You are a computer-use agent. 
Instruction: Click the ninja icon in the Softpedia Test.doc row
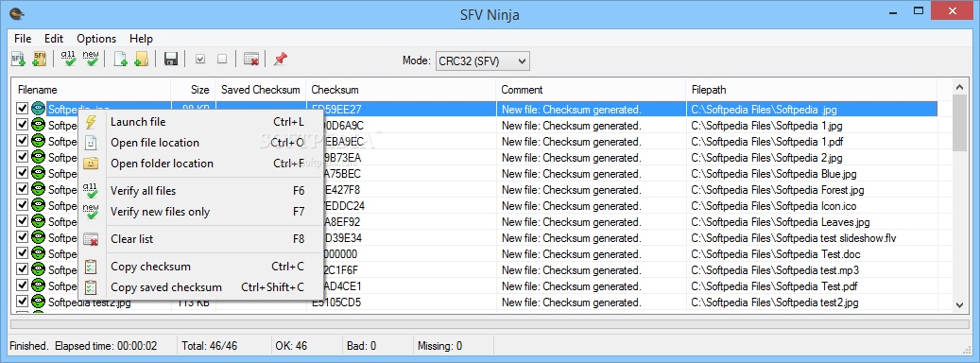pyautogui.click(x=38, y=253)
